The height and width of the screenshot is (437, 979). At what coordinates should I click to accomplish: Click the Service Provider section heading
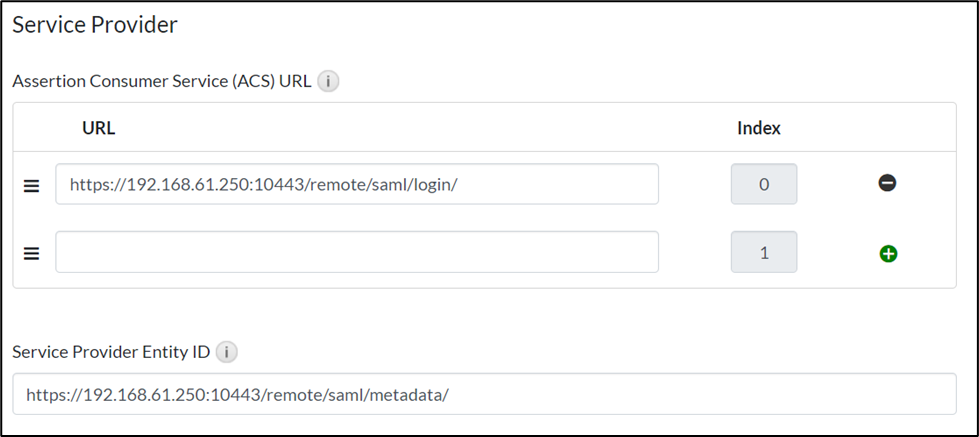tap(95, 25)
